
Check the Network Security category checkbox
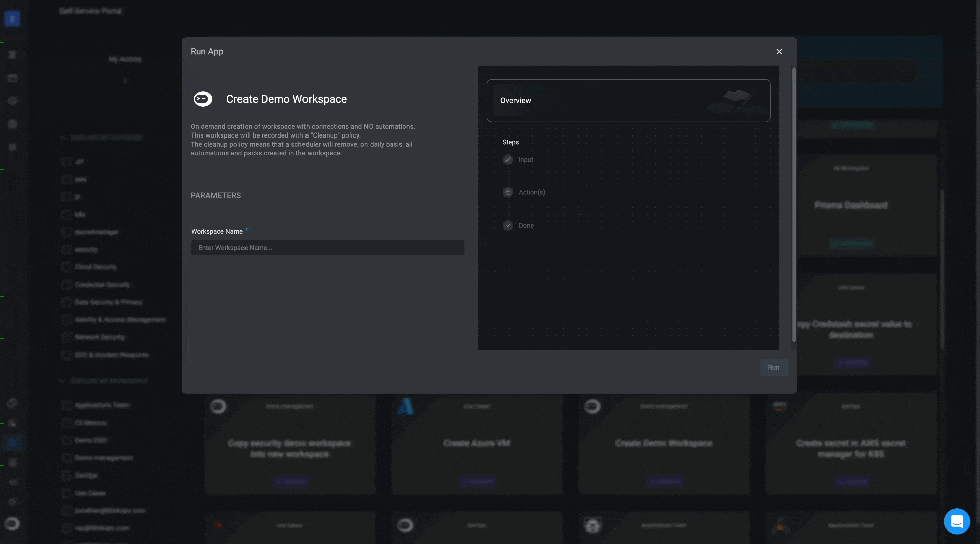tap(66, 337)
